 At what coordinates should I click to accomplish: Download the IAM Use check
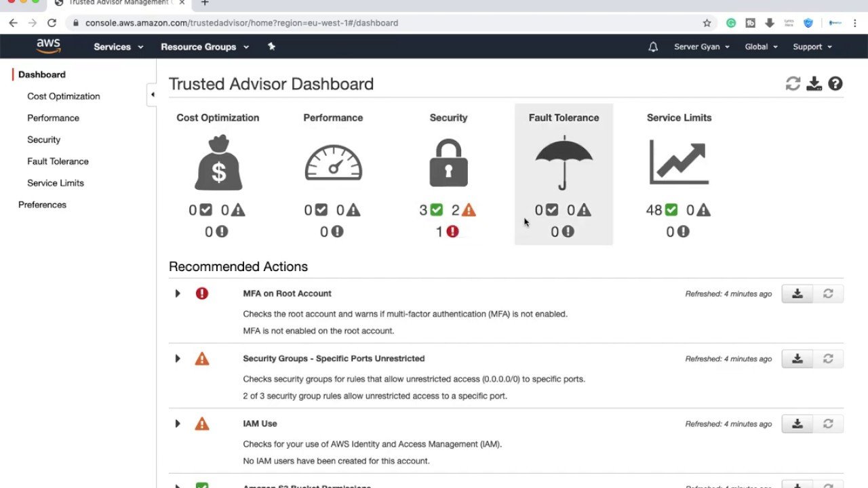[x=797, y=424]
